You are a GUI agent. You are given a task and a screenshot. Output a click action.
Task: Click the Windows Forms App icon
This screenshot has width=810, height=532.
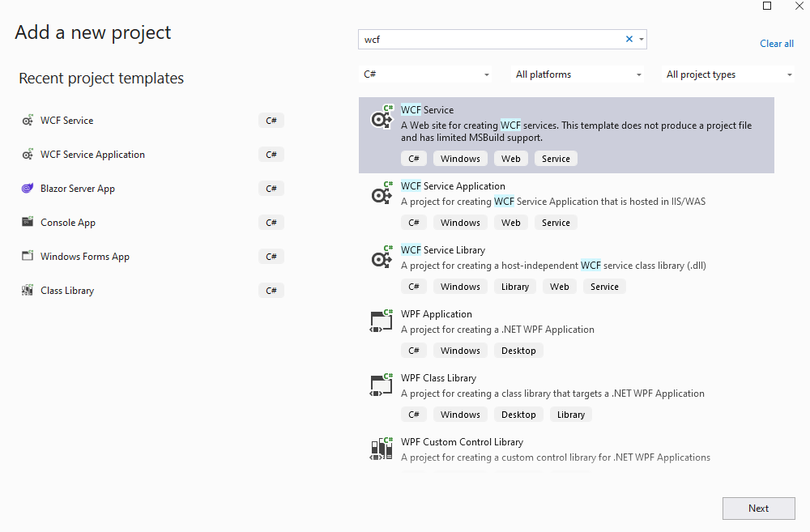point(28,256)
